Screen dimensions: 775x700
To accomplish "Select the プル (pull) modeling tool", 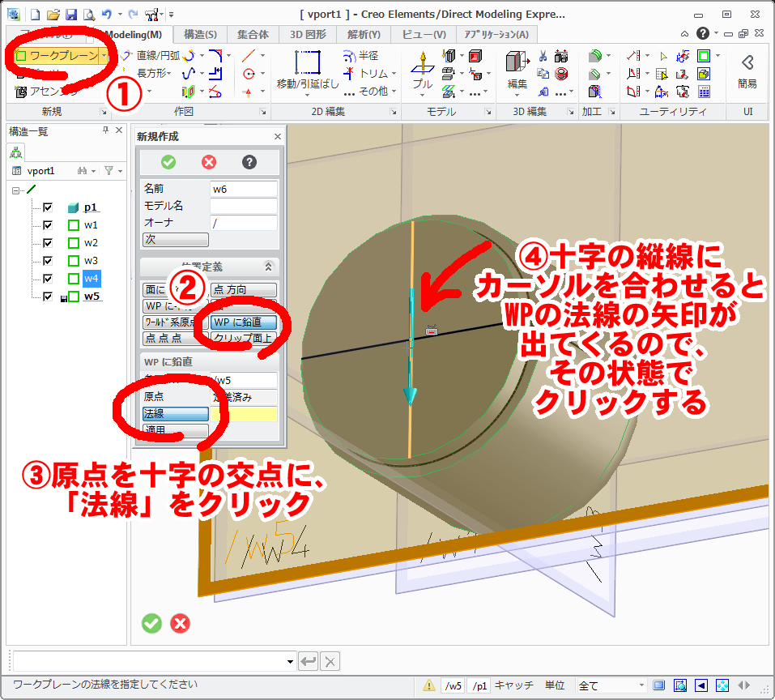I will pyautogui.click(x=422, y=69).
